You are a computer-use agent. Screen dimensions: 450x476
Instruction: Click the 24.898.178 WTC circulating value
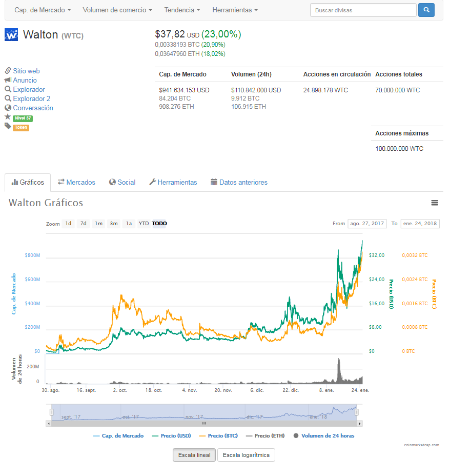(325, 90)
